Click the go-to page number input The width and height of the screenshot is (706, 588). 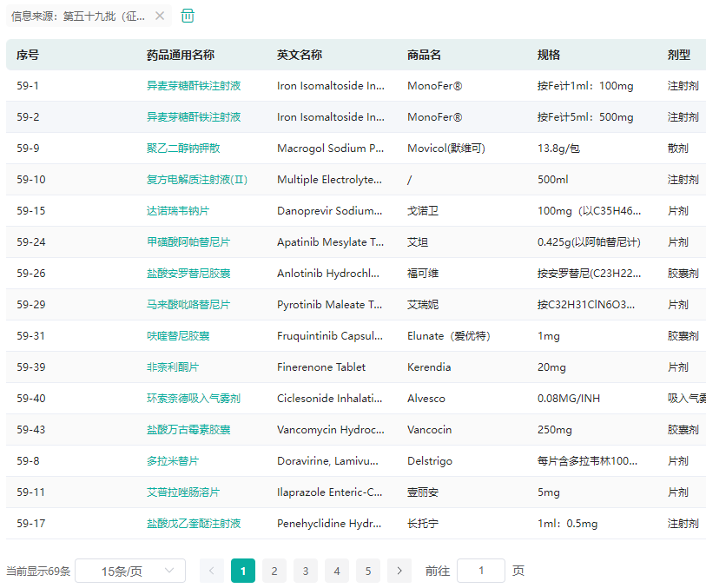(x=480, y=571)
